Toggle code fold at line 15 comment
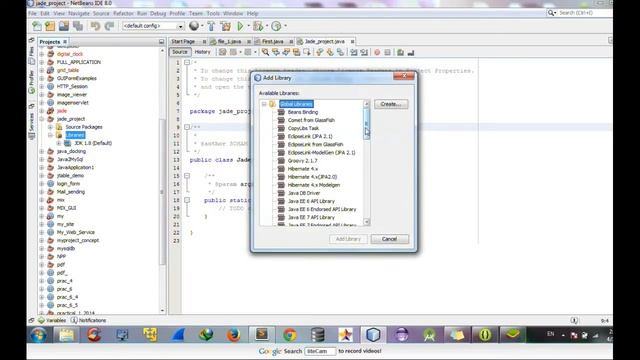 click(187, 176)
